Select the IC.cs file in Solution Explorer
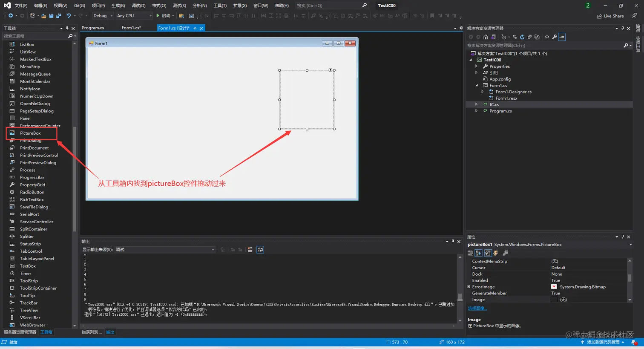The width and height of the screenshot is (644, 349). click(494, 105)
